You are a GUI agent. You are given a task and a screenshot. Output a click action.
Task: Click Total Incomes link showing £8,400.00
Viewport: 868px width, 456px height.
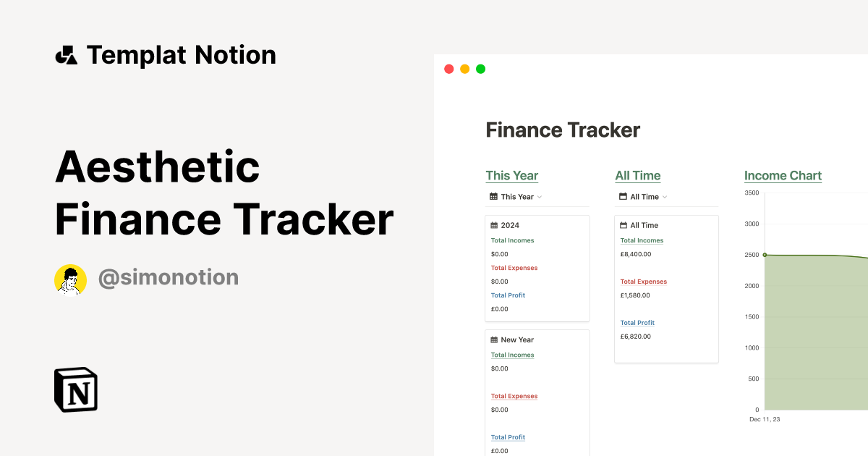[x=642, y=240]
